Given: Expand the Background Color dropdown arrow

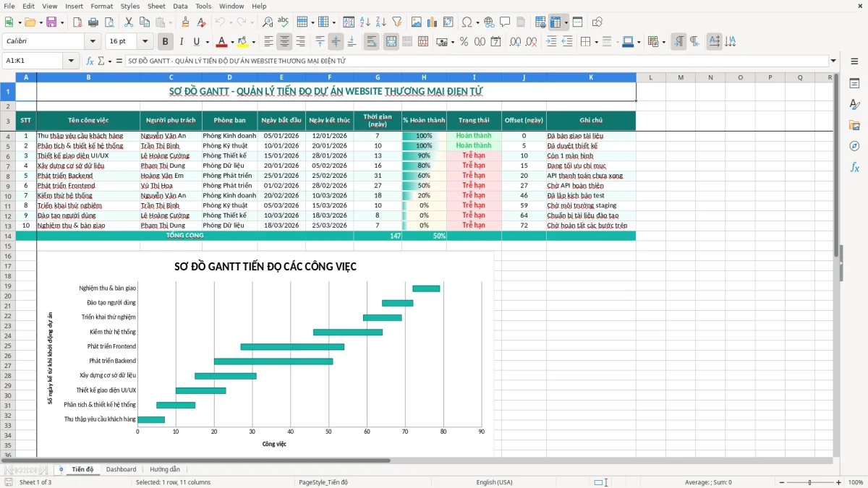Looking at the screenshot, I should point(252,42).
